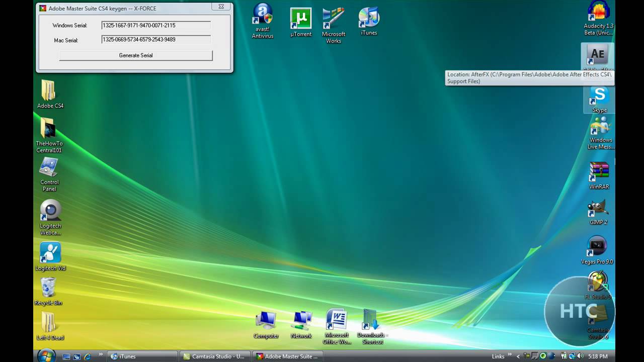The image size is (644, 362).
Task: Open the Adobe CS4 folder
Action: click(x=50, y=94)
